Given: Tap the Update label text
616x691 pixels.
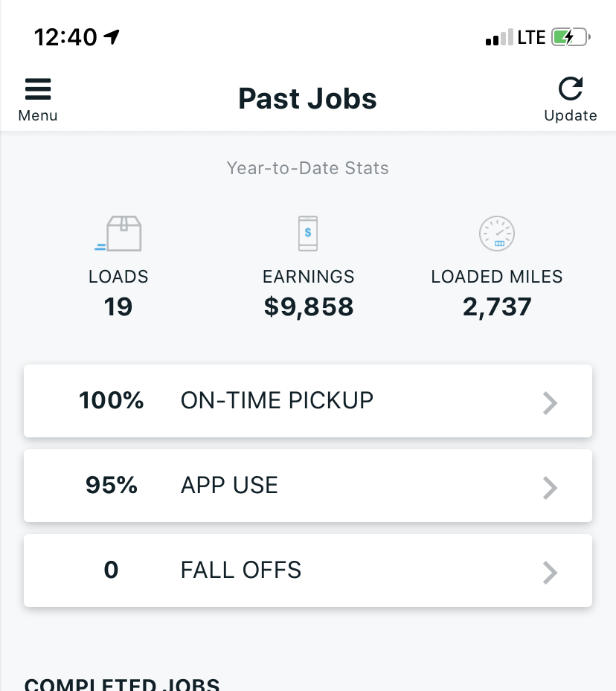Looking at the screenshot, I should (571, 115).
